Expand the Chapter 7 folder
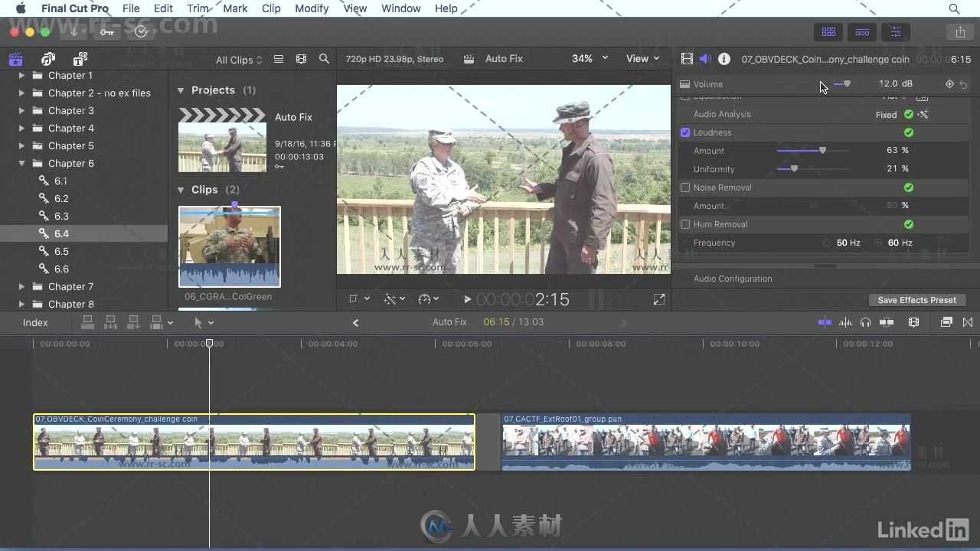The image size is (980, 551). [21, 286]
